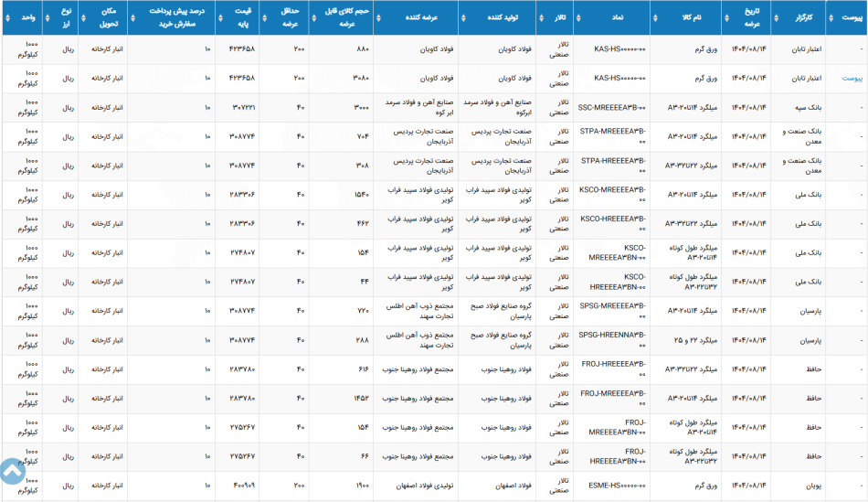Select producer cell فولاد اصفهان

513,486
